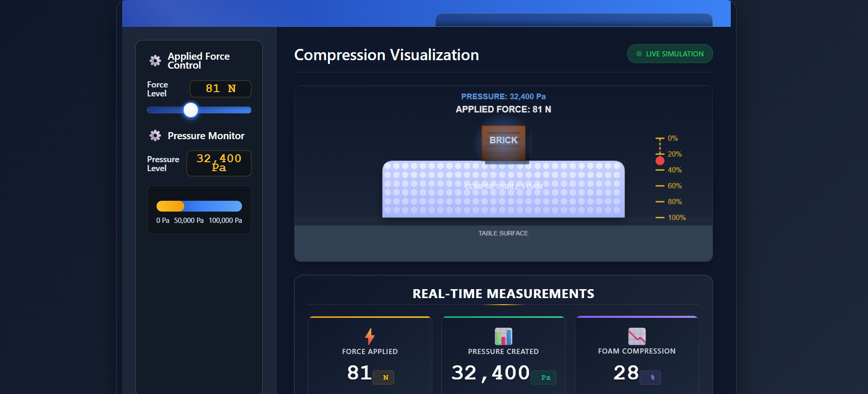Click the BRICK block in the visualization
868x394 pixels.
tap(503, 143)
